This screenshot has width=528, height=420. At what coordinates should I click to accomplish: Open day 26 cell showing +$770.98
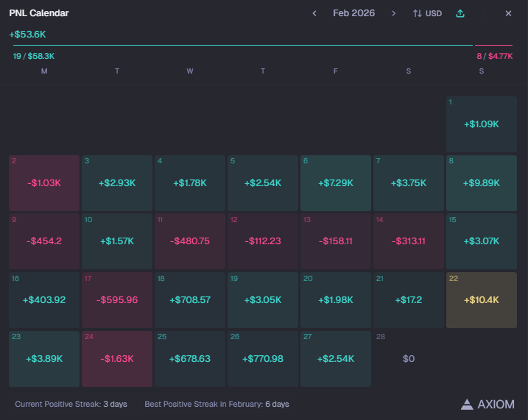pyautogui.click(x=263, y=359)
